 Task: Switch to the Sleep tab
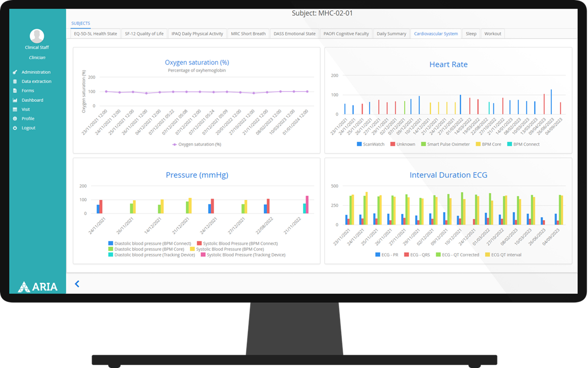click(471, 34)
